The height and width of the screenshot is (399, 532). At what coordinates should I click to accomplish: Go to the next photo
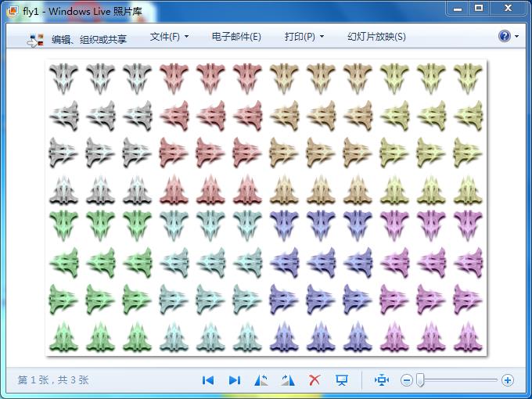[234, 380]
